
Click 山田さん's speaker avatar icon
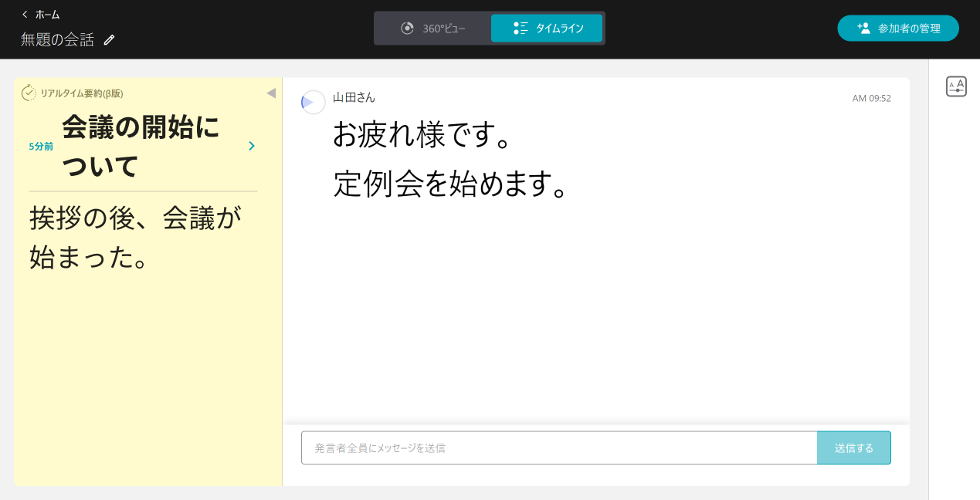[x=313, y=102]
